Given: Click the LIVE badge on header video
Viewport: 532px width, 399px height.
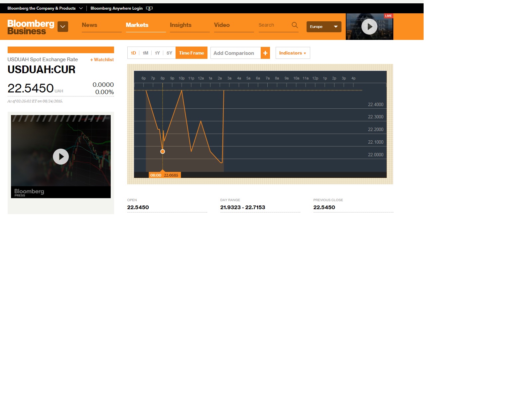Looking at the screenshot, I should [x=388, y=16].
